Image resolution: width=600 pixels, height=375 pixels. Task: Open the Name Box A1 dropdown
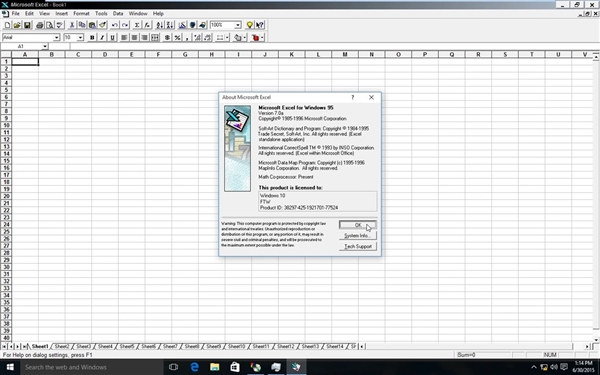tap(45, 46)
